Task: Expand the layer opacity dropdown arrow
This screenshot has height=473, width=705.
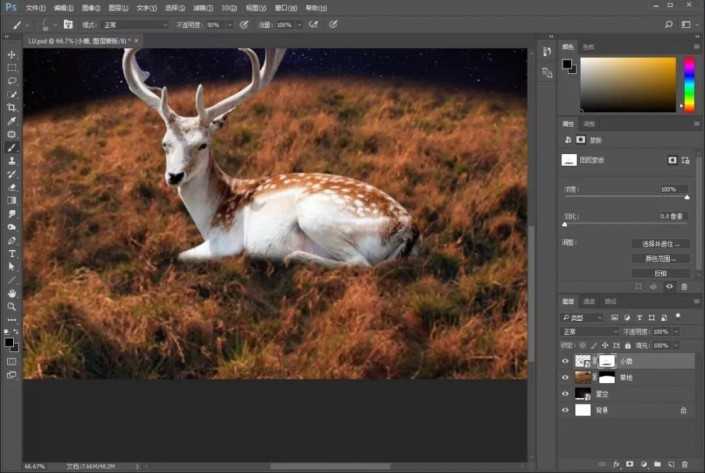Action: pyautogui.click(x=676, y=331)
